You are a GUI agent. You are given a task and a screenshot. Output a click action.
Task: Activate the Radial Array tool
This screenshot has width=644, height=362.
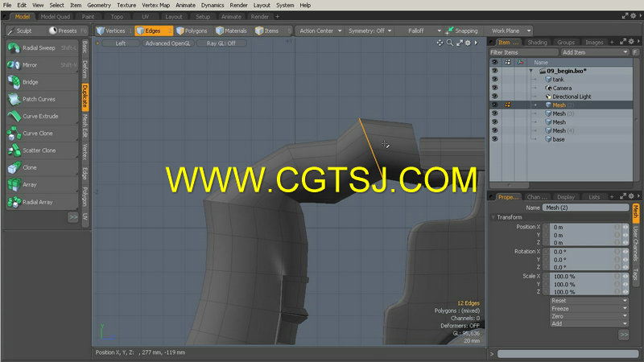(x=42, y=202)
